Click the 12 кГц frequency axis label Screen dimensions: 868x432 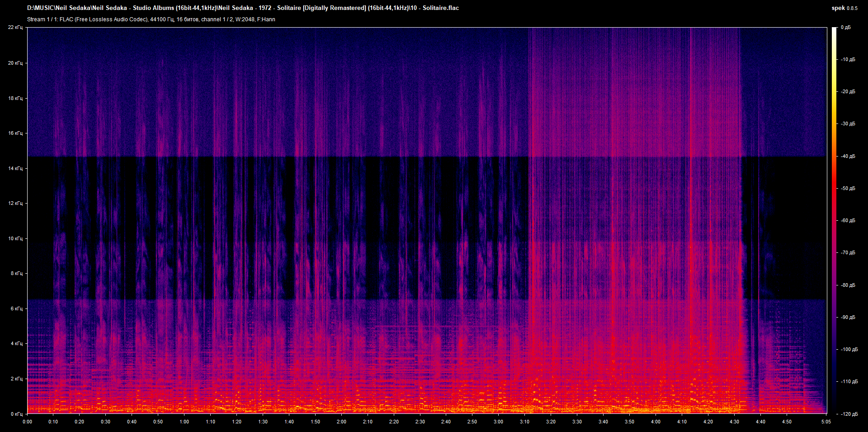coord(15,203)
